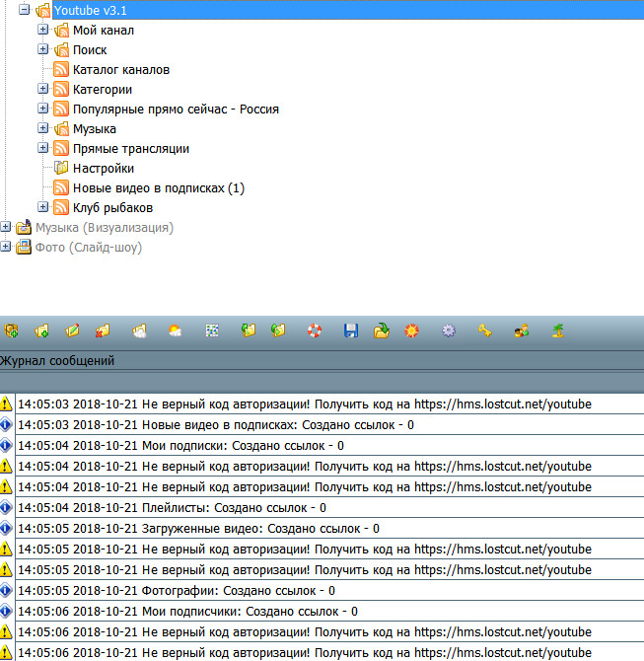
Task: Select Популярные прямо сейчас - Россия
Action: [175, 109]
